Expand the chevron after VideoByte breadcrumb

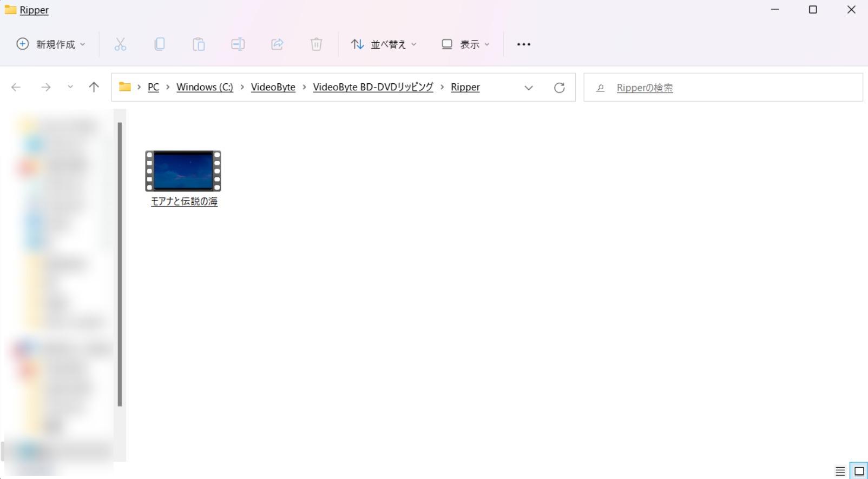point(304,87)
